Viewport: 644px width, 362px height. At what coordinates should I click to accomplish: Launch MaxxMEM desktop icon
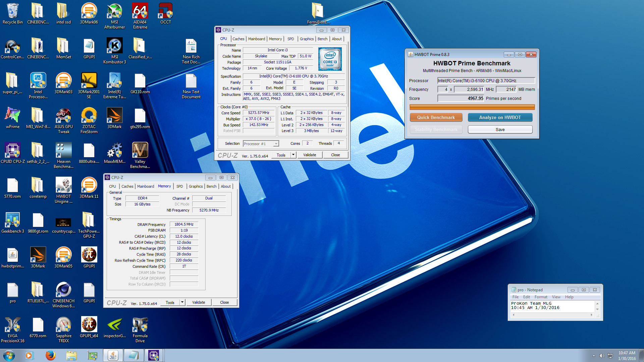[114, 153]
